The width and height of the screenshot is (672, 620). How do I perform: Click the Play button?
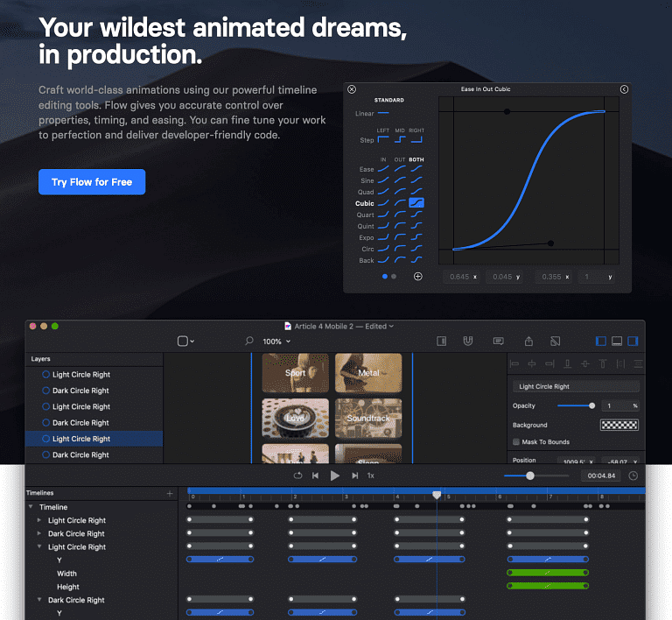pos(335,476)
